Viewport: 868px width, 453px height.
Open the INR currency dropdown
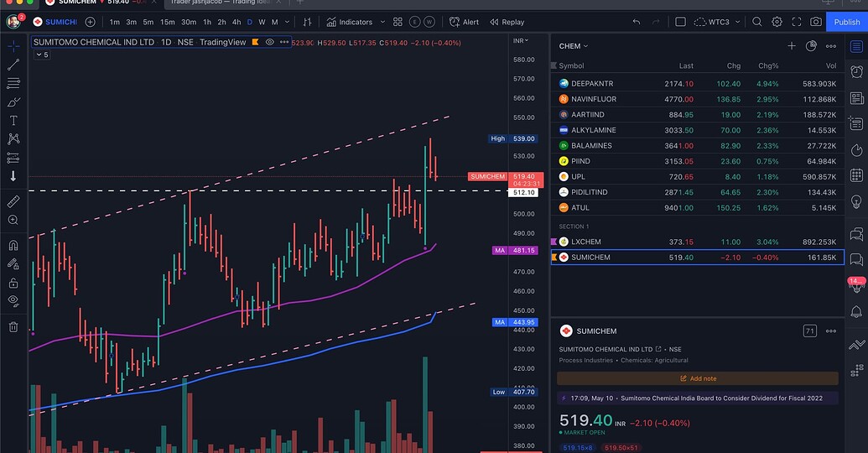pos(520,40)
